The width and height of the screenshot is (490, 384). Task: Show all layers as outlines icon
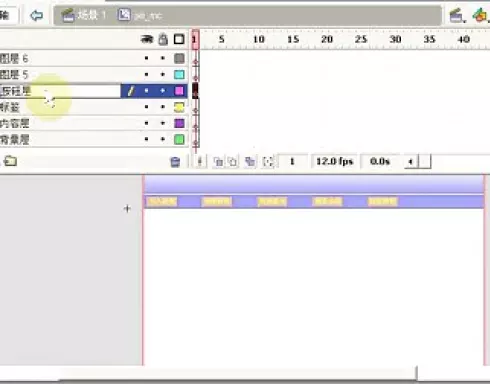pyautogui.click(x=179, y=39)
